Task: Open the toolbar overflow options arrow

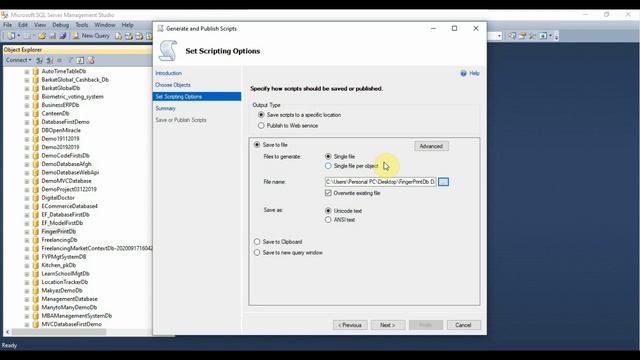Action: [x=556, y=38]
